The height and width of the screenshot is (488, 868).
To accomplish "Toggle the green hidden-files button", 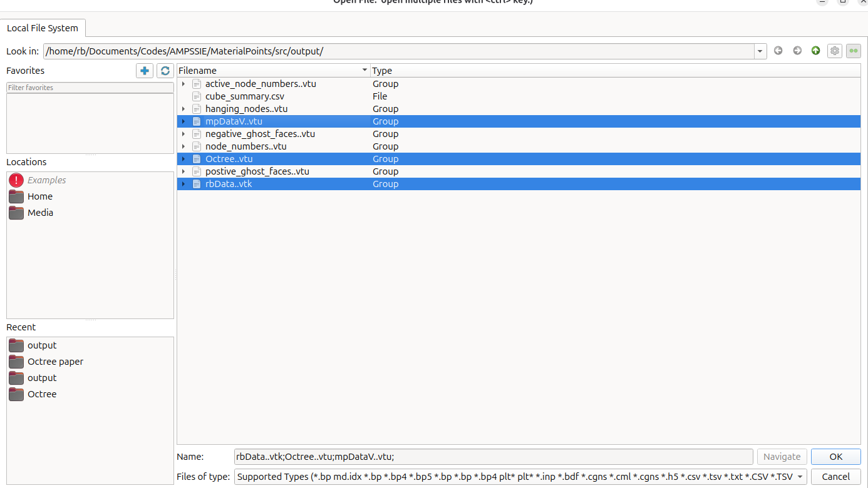I will 853,51.
